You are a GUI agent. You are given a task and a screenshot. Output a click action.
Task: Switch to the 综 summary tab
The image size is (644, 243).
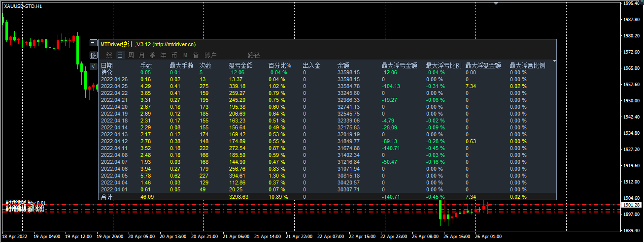pos(109,55)
